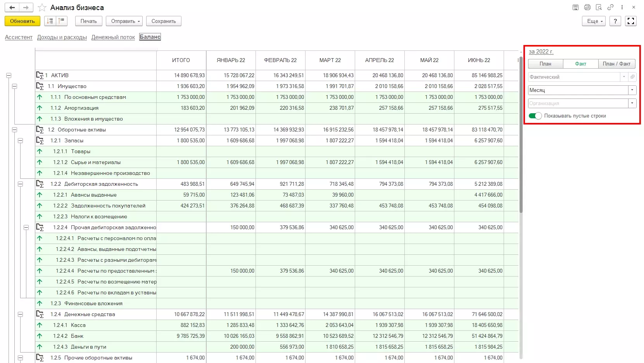Switch to full screen mode icon

pyautogui.click(x=631, y=21)
